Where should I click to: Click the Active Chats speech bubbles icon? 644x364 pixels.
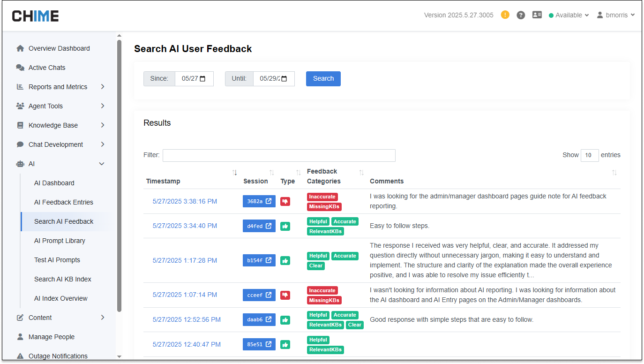point(20,68)
